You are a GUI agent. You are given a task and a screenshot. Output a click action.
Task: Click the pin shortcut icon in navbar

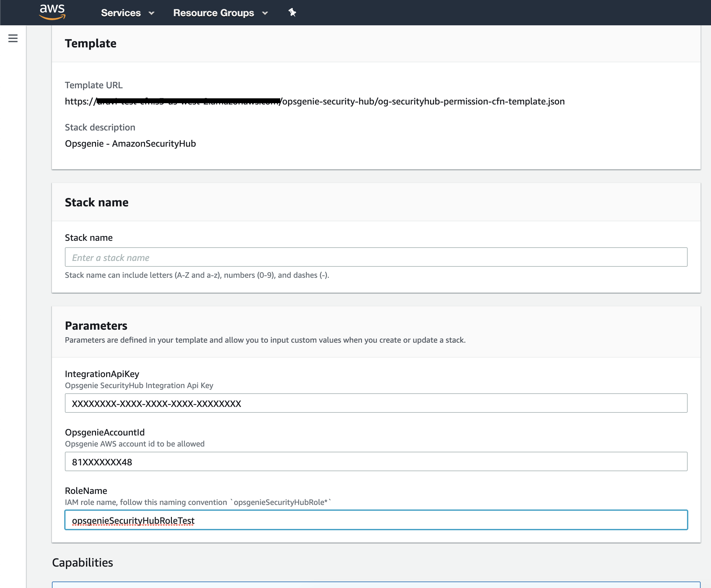(292, 13)
